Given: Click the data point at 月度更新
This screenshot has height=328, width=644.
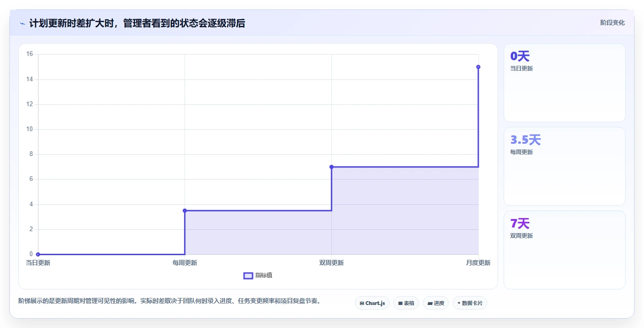Looking at the screenshot, I should pos(478,67).
